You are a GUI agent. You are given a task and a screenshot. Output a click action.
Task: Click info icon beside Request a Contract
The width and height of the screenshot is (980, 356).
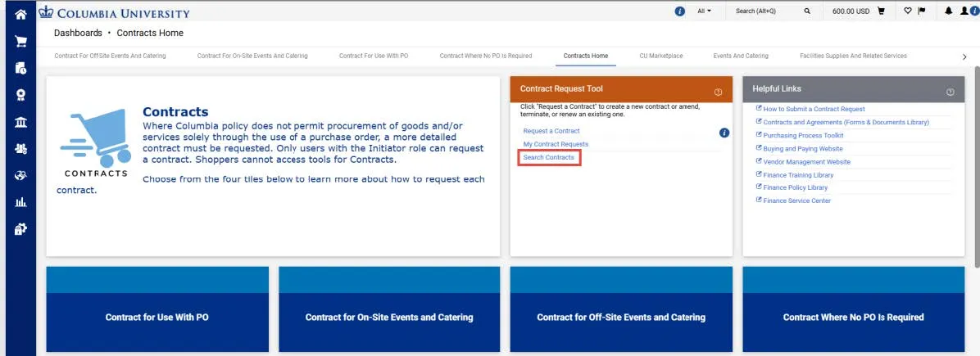[x=724, y=133]
